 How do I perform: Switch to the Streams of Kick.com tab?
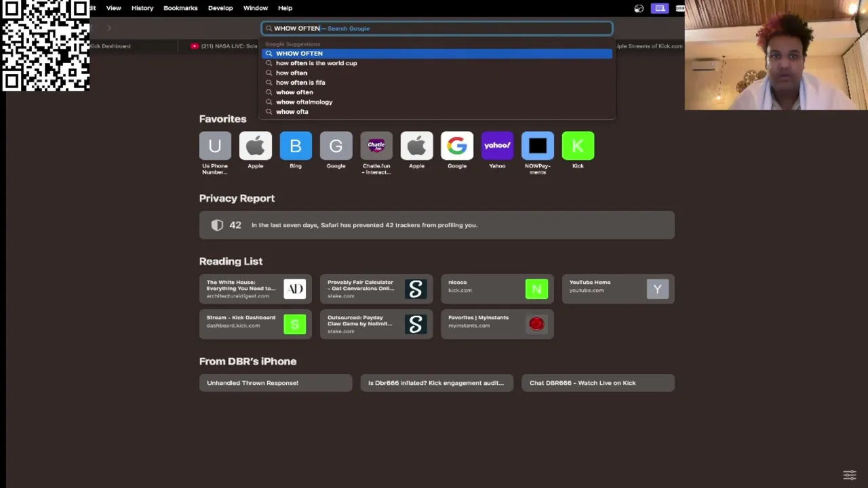[648, 46]
